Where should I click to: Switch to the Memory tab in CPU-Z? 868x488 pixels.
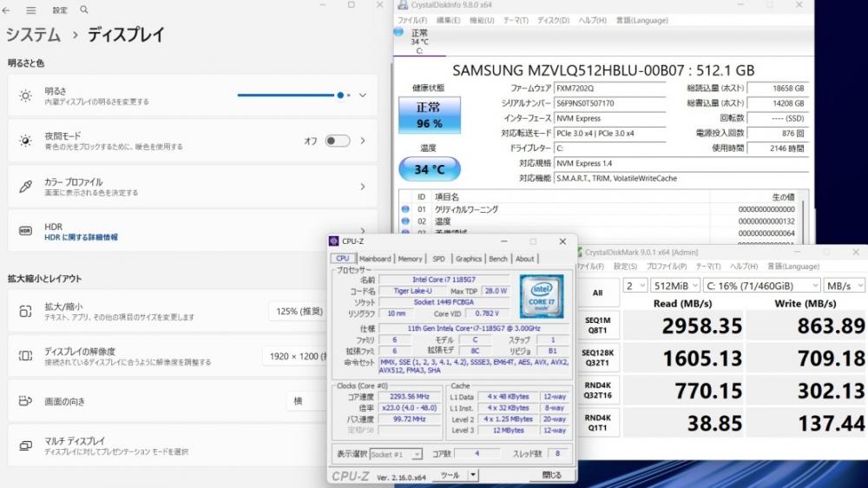pyautogui.click(x=410, y=259)
